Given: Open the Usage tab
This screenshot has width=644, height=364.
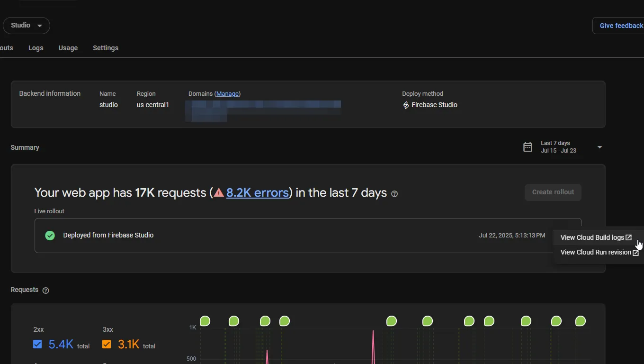Looking at the screenshot, I should [x=68, y=48].
